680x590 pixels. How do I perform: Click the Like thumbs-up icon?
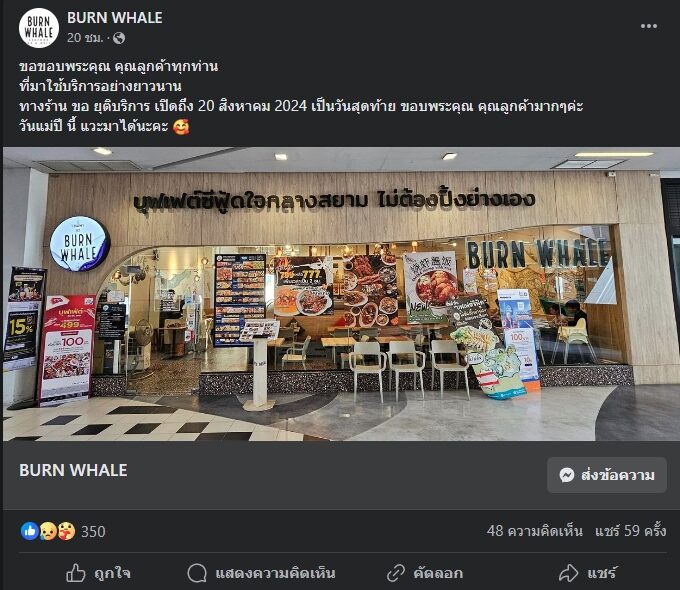coord(76,573)
